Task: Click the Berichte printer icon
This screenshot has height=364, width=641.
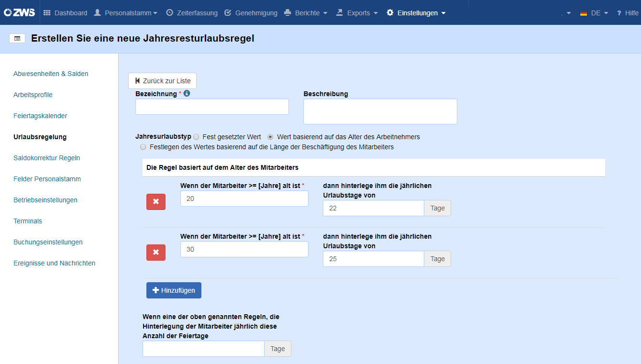Action: (x=287, y=13)
